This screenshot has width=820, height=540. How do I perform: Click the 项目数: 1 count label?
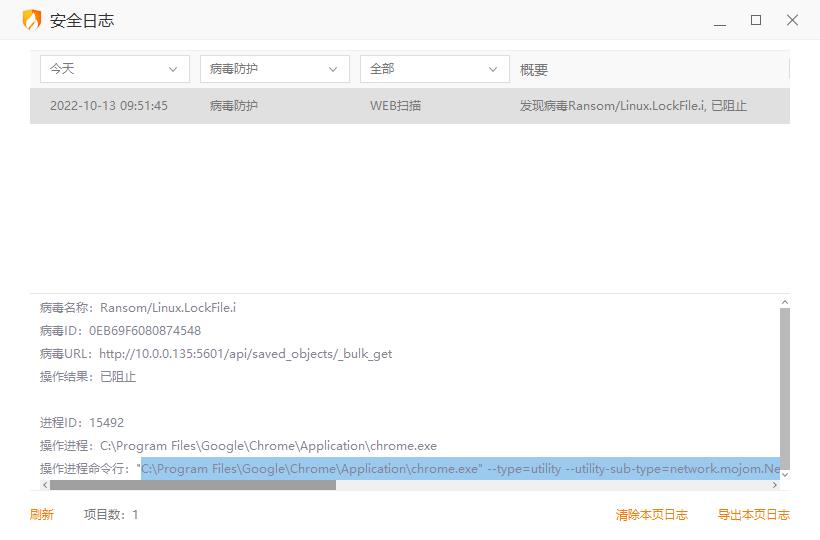tap(111, 515)
